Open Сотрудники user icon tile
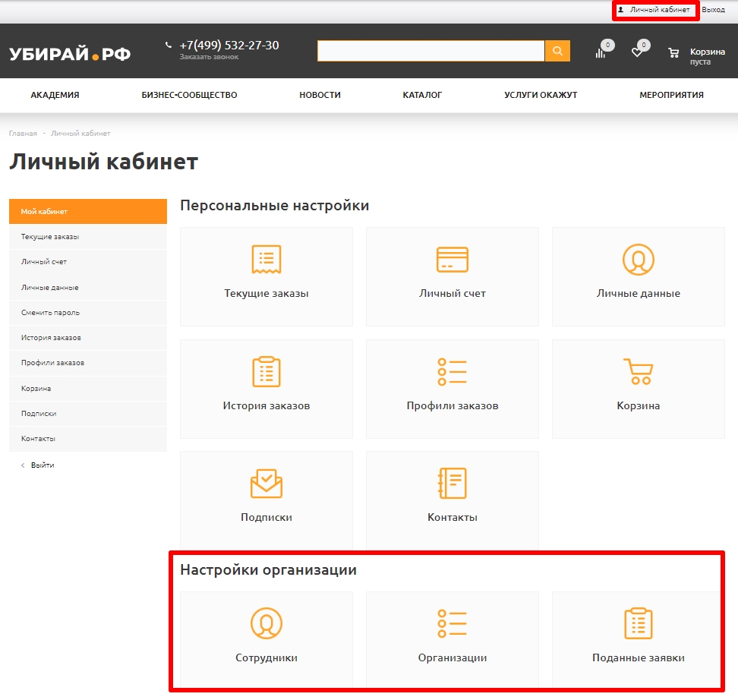 tap(266, 639)
